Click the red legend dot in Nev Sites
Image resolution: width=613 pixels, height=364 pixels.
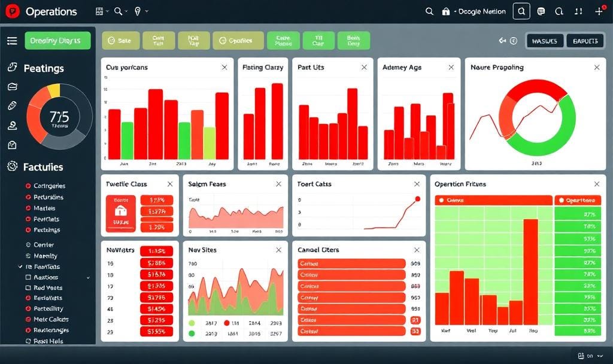[x=227, y=323]
